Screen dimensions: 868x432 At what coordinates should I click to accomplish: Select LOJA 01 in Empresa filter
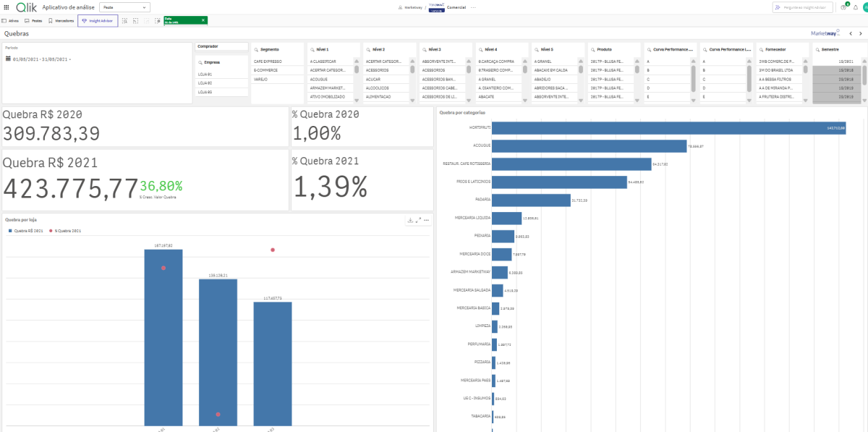205,74
